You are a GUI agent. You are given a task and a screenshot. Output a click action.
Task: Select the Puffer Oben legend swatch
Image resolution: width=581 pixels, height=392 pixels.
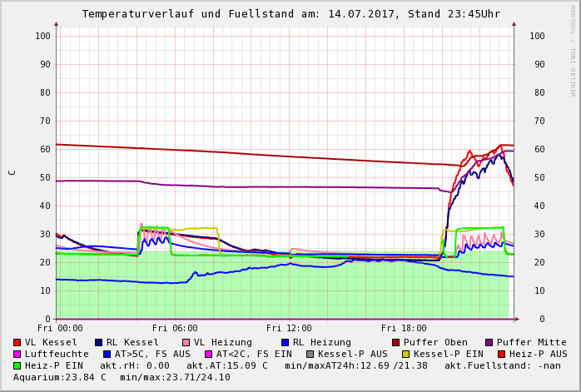tap(395, 343)
